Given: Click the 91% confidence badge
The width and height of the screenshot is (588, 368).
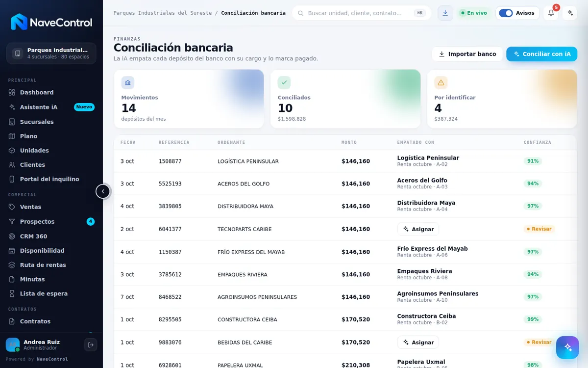Looking at the screenshot, I should tap(533, 161).
